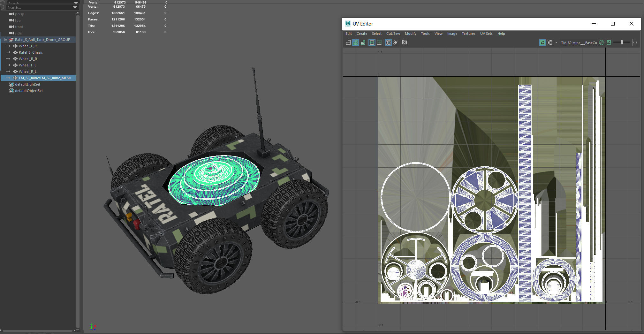644x334 pixels.
Task: Click the Maya logo in UV Editor title
Action: 348,24
